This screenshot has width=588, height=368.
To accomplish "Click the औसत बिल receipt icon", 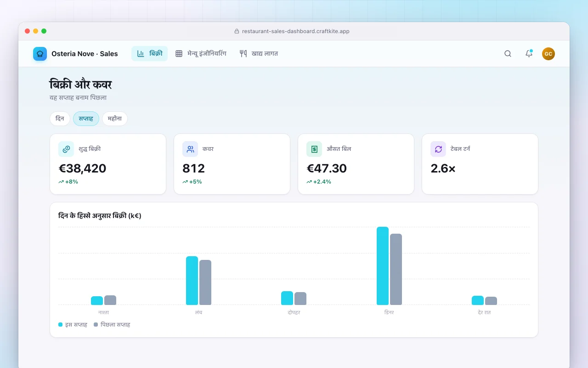I will 314,149.
